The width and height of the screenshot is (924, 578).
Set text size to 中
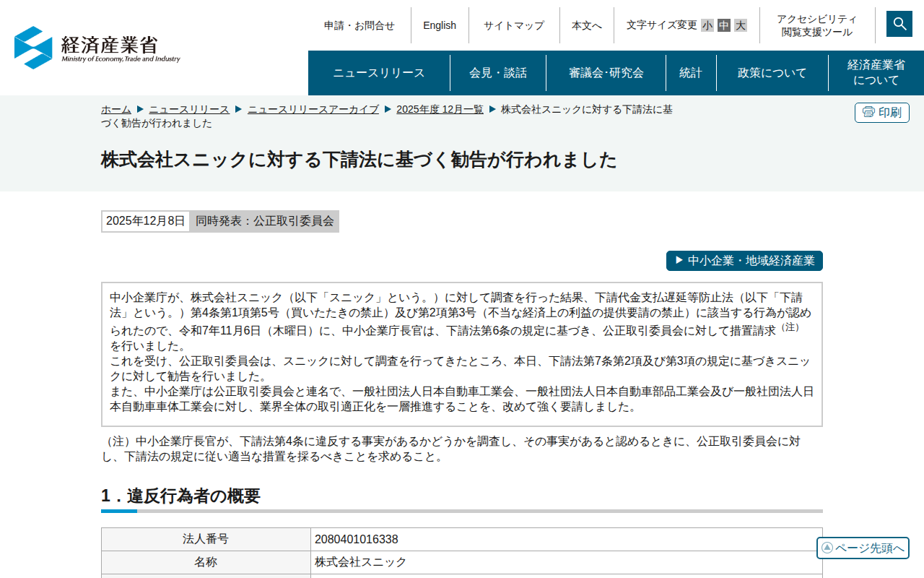pos(724,25)
